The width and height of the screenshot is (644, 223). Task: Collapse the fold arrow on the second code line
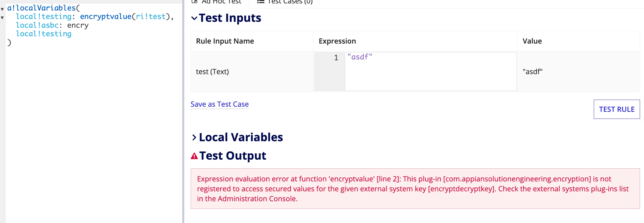(2, 18)
